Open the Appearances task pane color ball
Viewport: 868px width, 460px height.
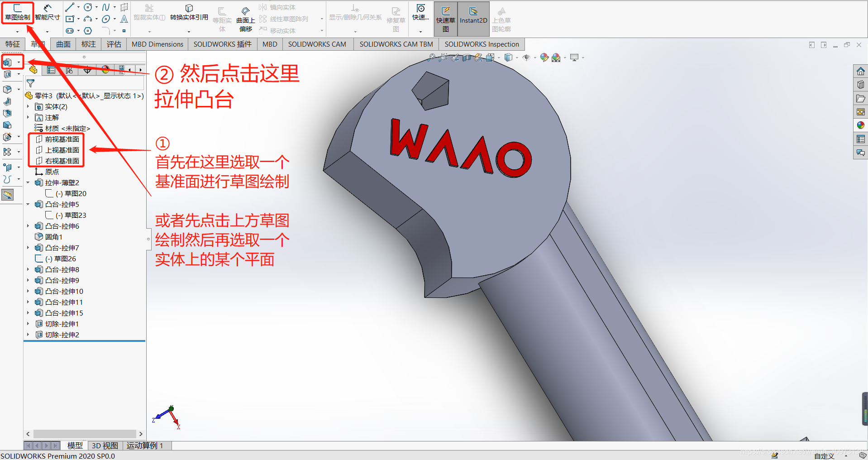(861, 125)
